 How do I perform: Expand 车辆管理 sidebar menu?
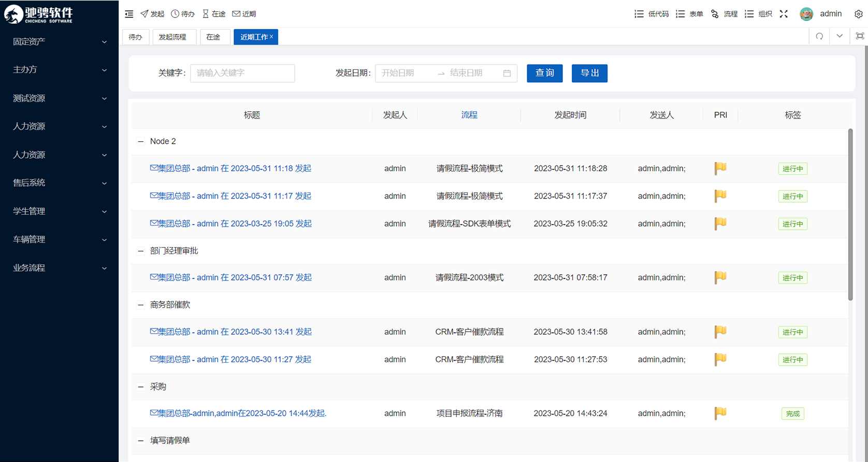60,240
